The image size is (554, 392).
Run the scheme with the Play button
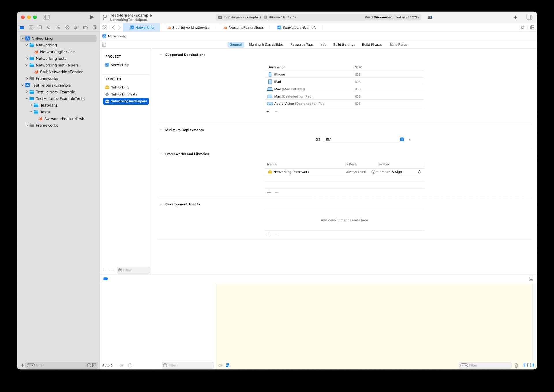91,17
